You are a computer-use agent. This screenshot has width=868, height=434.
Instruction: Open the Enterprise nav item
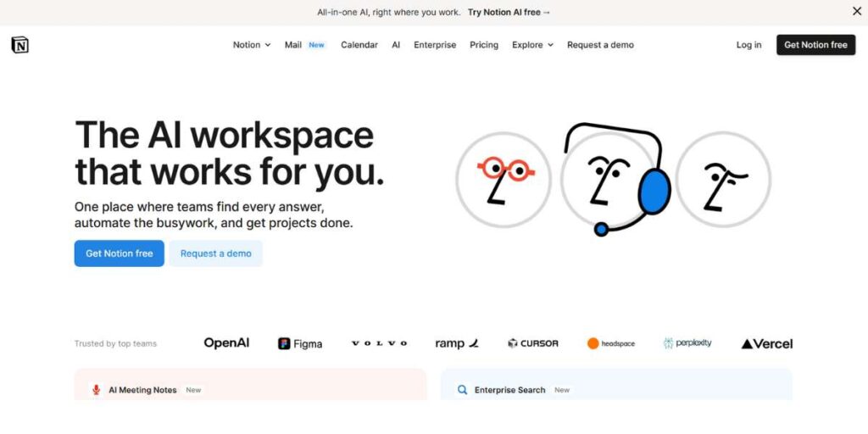tap(435, 45)
